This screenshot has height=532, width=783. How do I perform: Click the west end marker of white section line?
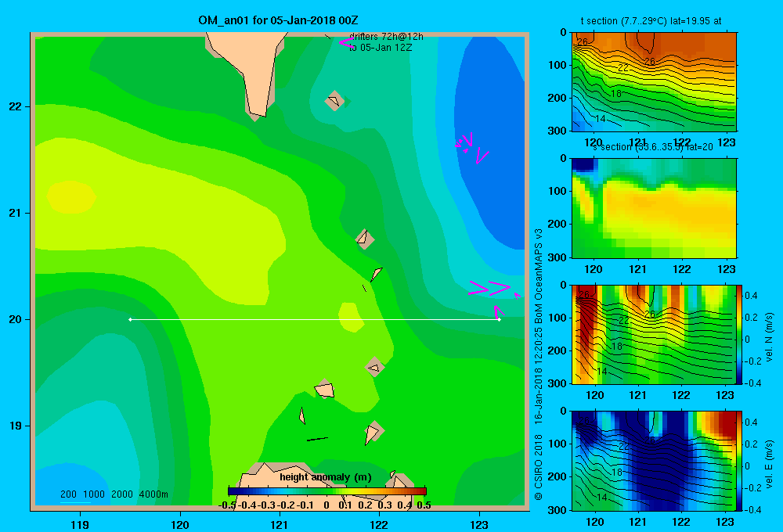pos(130,319)
